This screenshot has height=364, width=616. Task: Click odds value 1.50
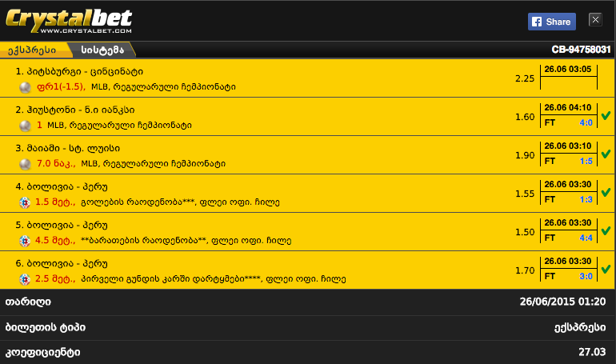pyautogui.click(x=525, y=232)
